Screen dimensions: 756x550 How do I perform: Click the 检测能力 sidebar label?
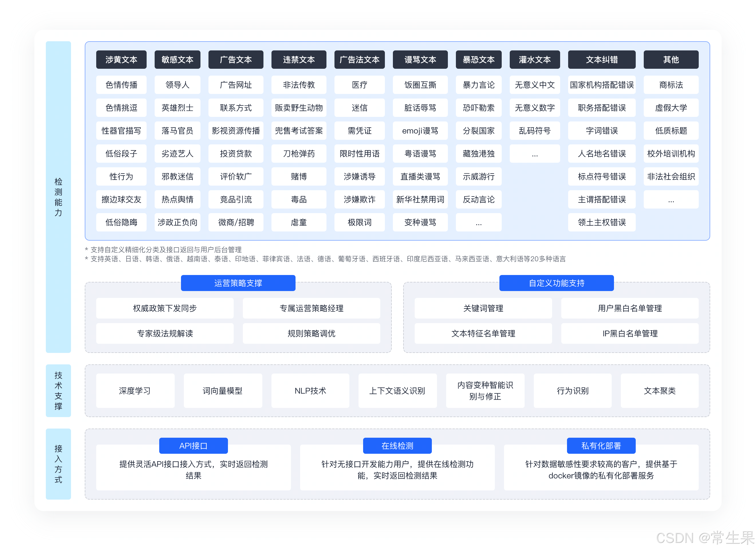pos(58,197)
